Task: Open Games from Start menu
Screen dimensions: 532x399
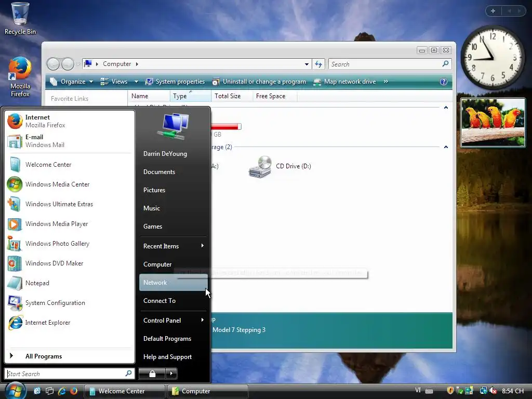Action: (173, 227)
